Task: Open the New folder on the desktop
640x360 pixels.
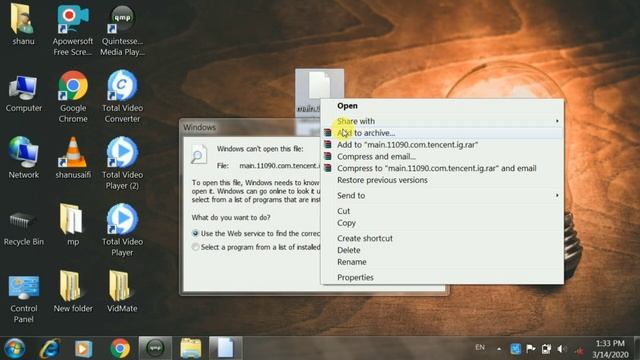Action: pos(73,291)
